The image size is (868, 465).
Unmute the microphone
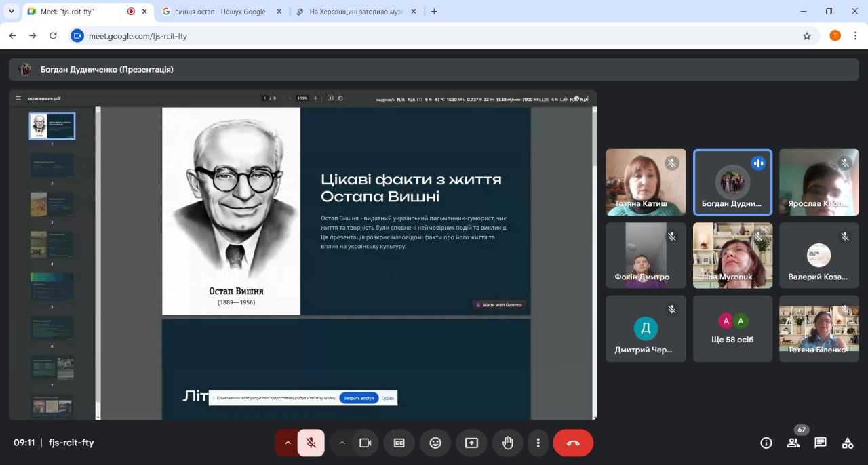[311, 443]
